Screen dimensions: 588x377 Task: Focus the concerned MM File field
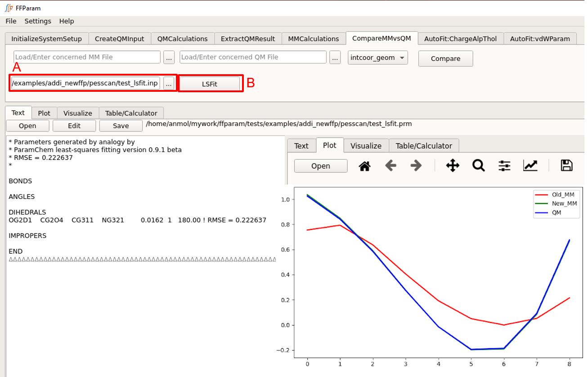coord(87,57)
